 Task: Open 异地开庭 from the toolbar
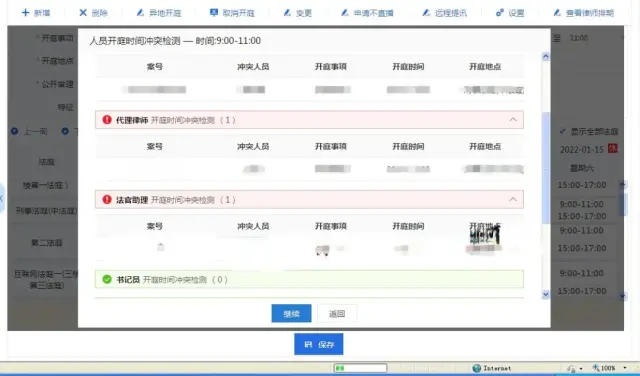click(x=159, y=13)
